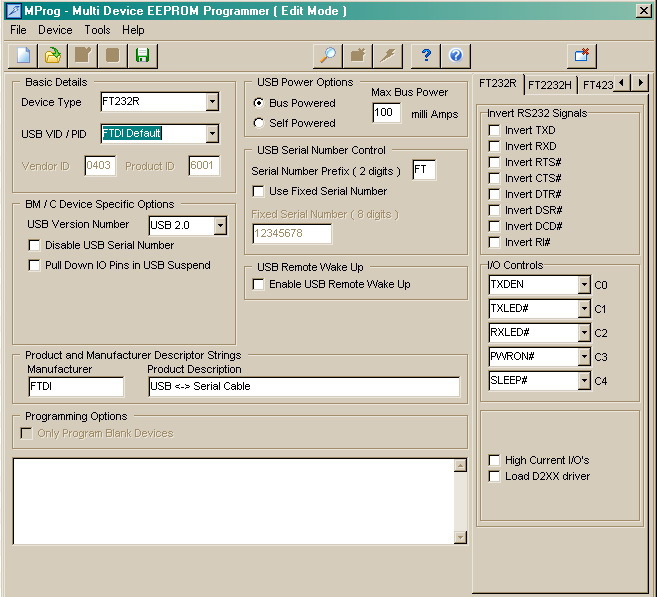
Task: Expand the USB Version Number dropdown
Action: pyautogui.click(x=220, y=226)
